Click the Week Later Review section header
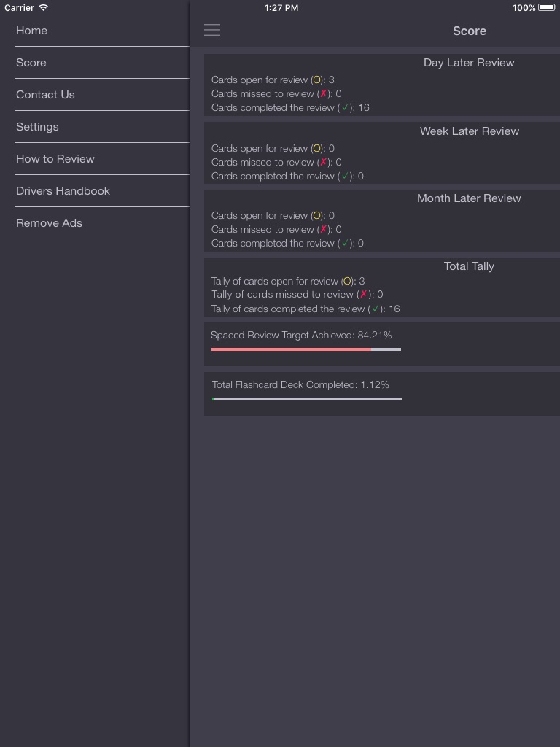This screenshot has height=747, width=560. (469, 131)
